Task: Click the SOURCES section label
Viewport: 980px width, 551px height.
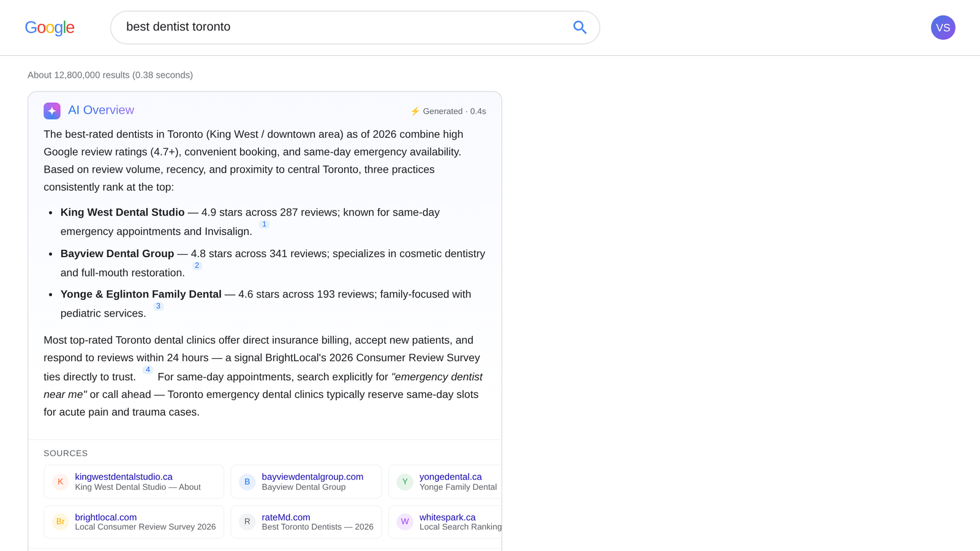Action: 66,454
